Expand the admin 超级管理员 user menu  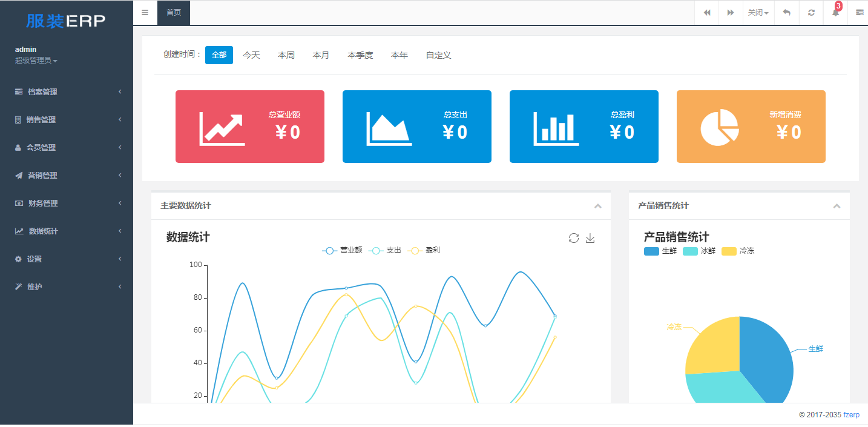[36, 61]
